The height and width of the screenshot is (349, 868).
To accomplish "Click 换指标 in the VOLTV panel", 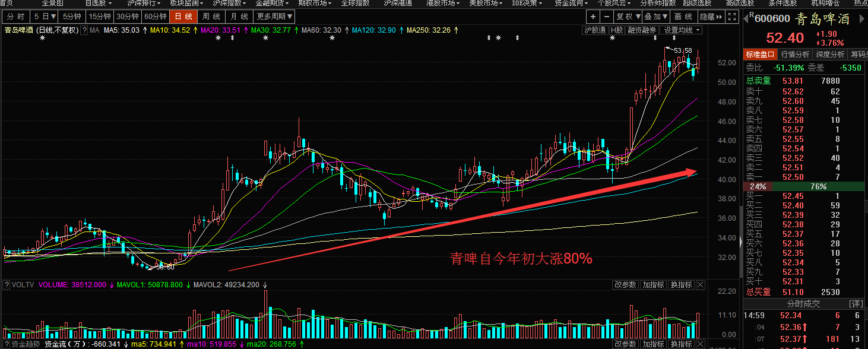I will [x=680, y=285].
